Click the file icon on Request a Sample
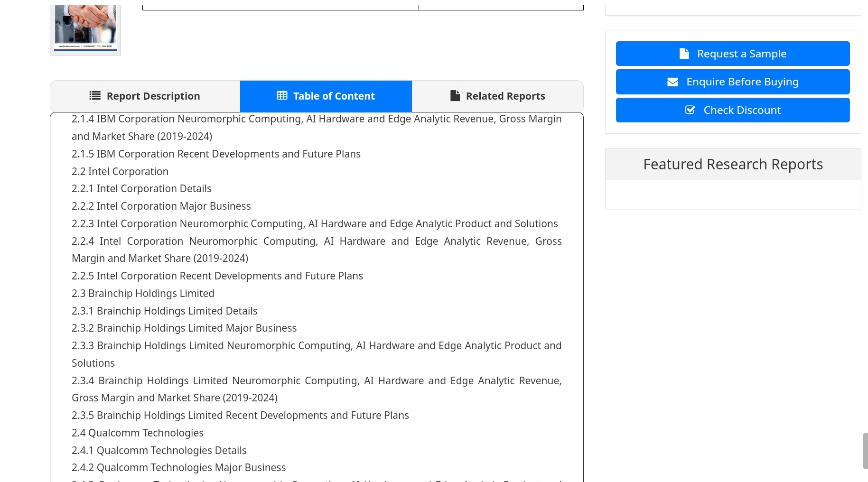This screenshot has height=482, width=868. 684,54
